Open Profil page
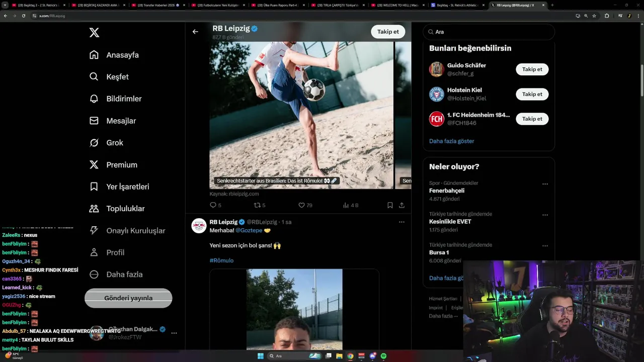644x362 pixels. pos(107,252)
